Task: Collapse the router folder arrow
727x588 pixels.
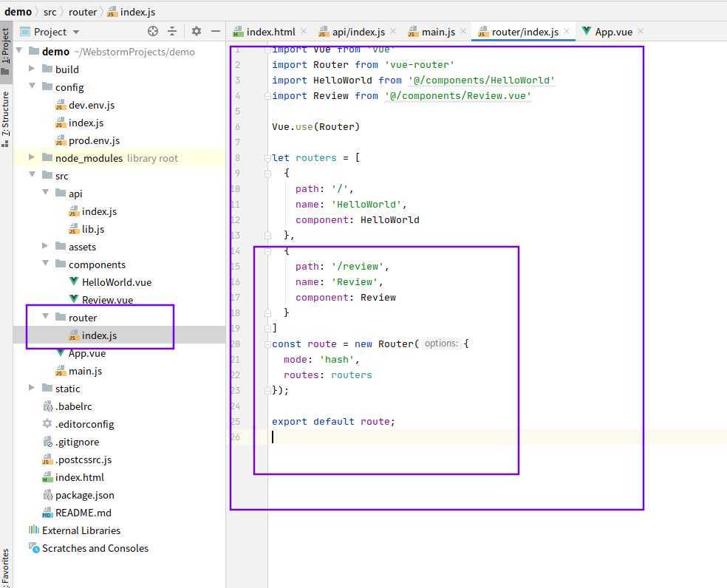Action: click(46, 316)
